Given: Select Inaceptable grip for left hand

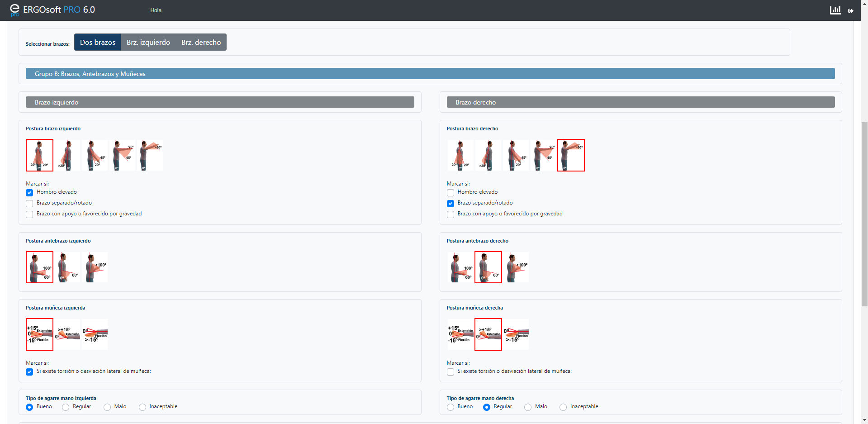Looking at the screenshot, I should pos(142,407).
